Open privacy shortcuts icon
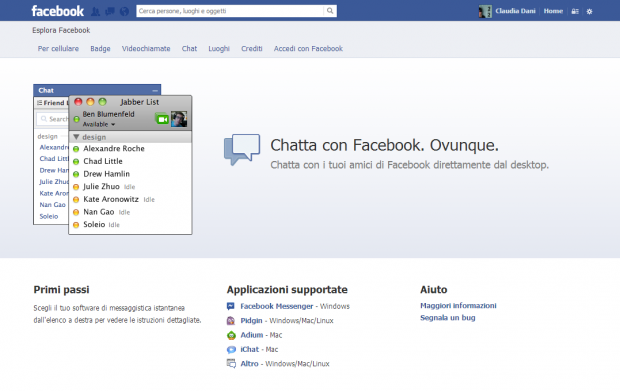The height and width of the screenshot is (391, 620). pos(575,11)
